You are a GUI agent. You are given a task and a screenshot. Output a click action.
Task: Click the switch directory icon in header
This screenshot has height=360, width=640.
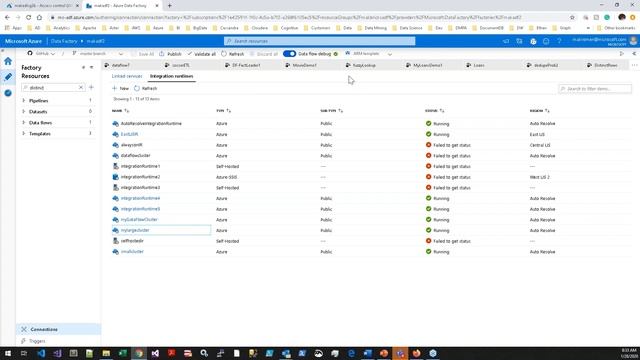519,41
